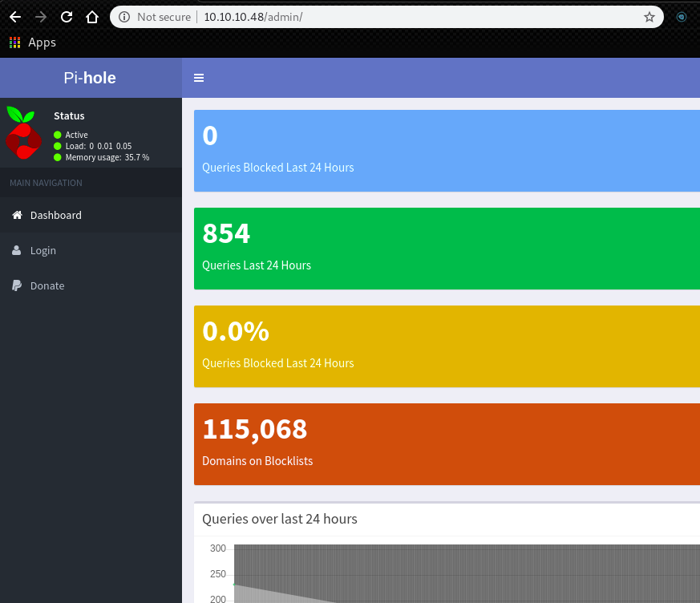The width and height of the screenshot is (700, 603).
Task: Click inside the Queries over last 24 hours chart
Action: (465, 573)
